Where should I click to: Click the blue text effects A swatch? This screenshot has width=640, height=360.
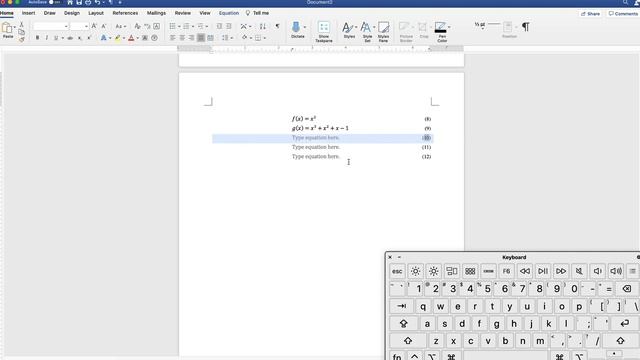coord(103,38)
